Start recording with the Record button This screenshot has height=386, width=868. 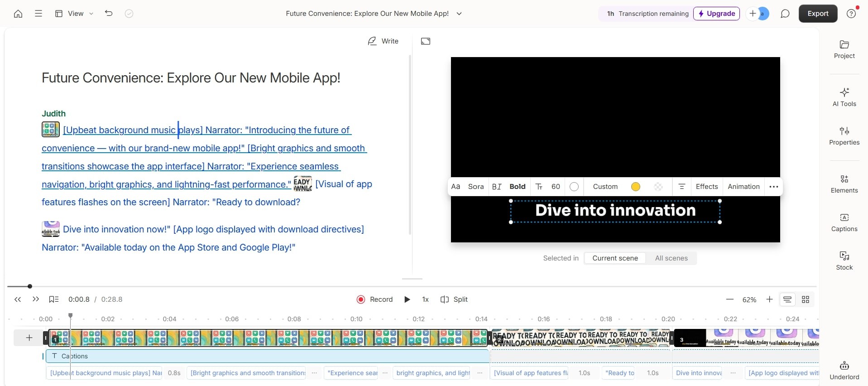374,299
